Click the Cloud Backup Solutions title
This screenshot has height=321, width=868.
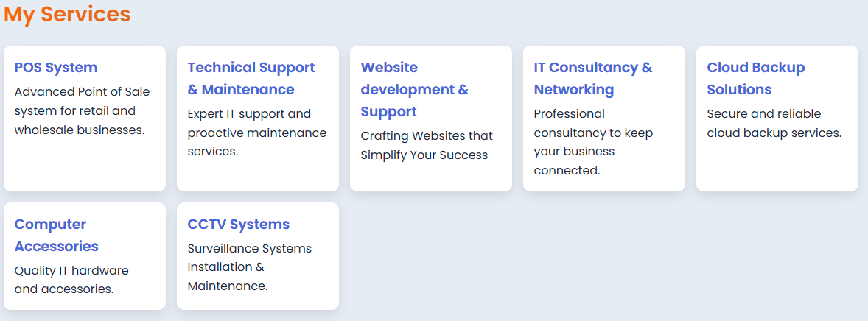coord(755,79)
